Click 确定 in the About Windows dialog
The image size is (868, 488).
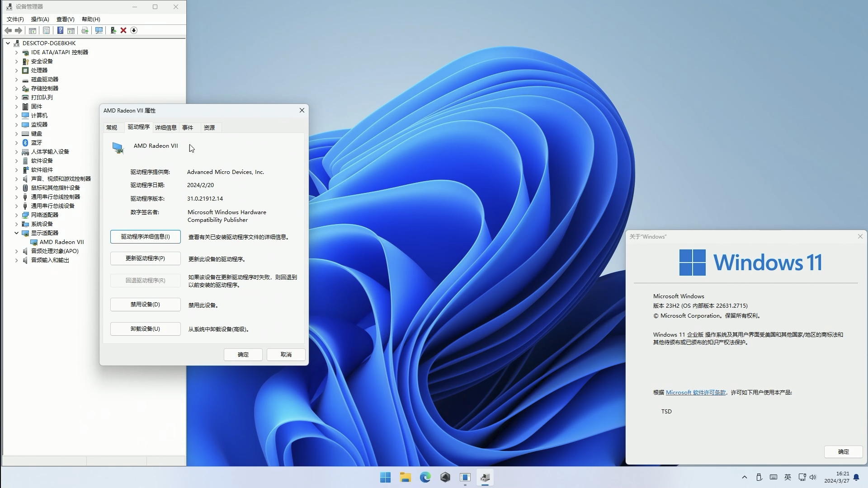(x=843, y=452)
